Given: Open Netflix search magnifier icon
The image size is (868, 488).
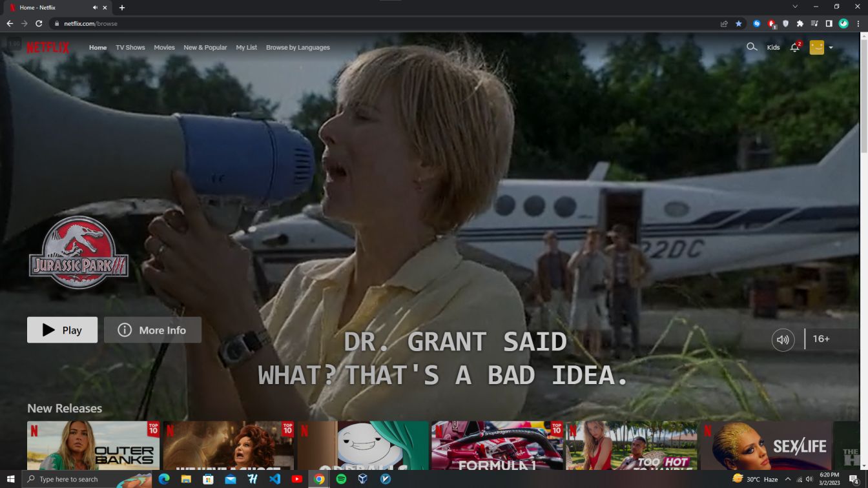Looking at the screenshot, I should point(752,47).
